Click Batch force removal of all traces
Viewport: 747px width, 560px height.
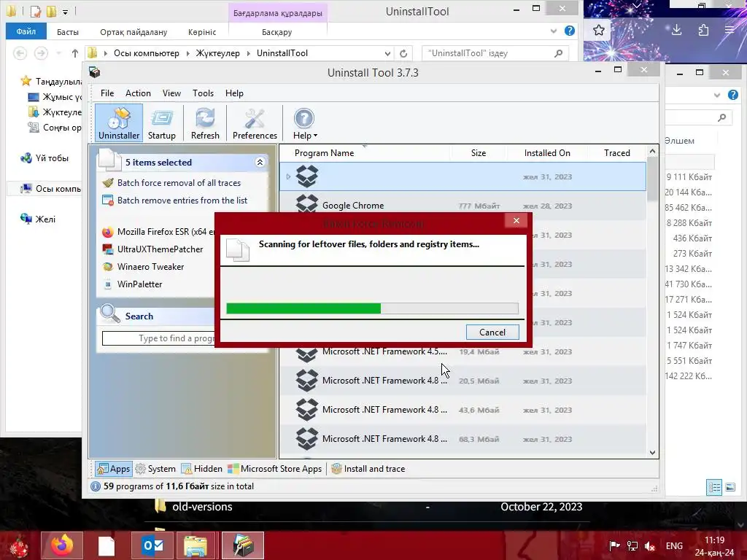point(179,183)
